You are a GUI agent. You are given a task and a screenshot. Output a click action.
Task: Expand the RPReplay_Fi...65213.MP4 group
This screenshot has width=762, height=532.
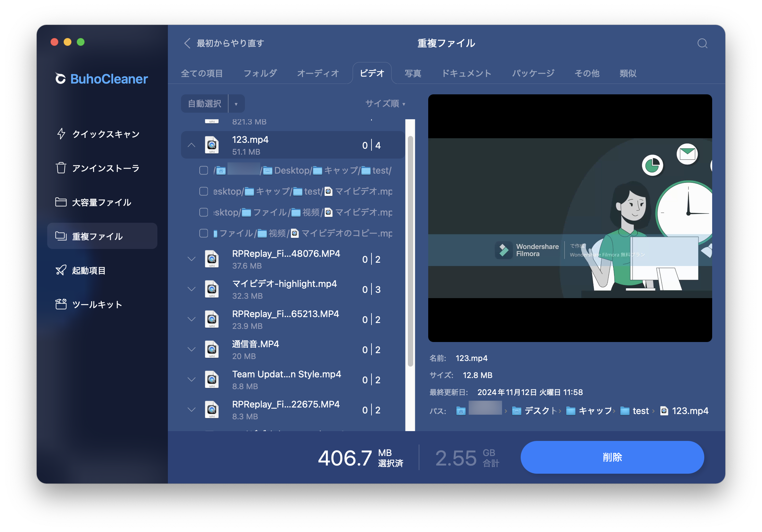coord(191,319)
